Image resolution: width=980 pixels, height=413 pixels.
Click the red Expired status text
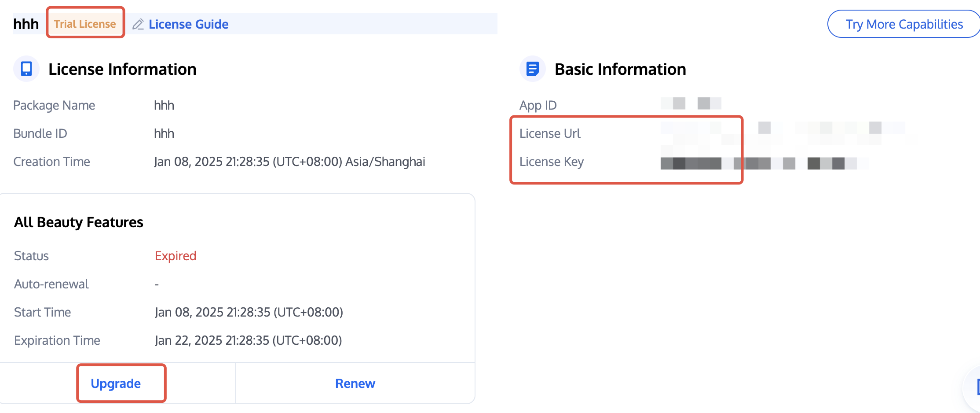click(176, 256)
